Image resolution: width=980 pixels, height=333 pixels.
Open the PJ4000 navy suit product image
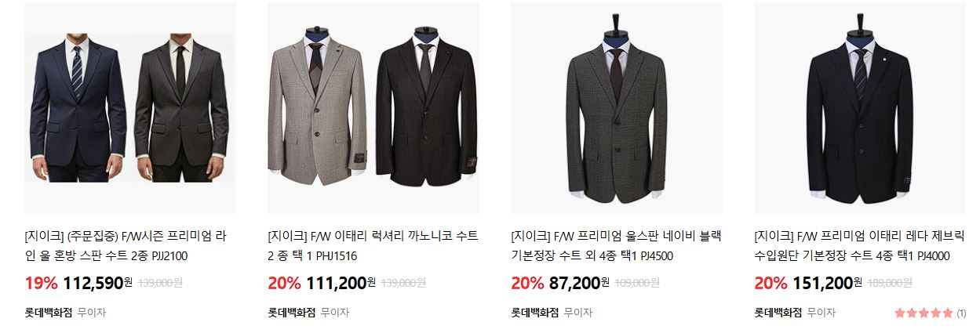coord(860,108)
